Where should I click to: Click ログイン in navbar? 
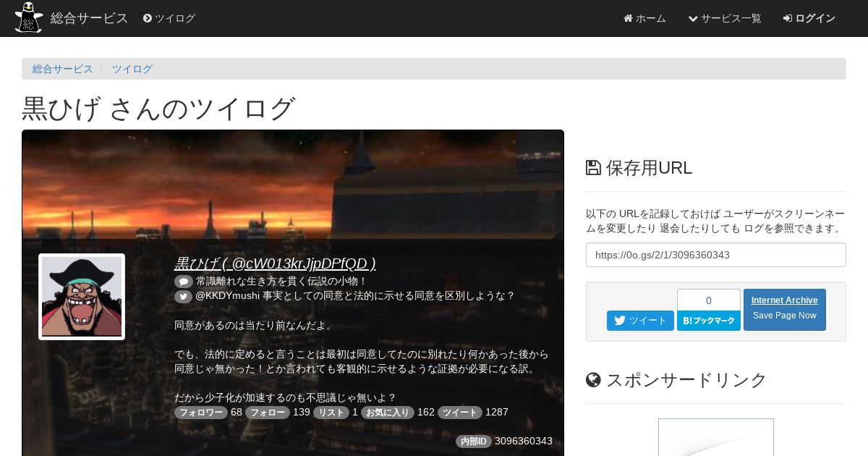[x=809, y=18]
